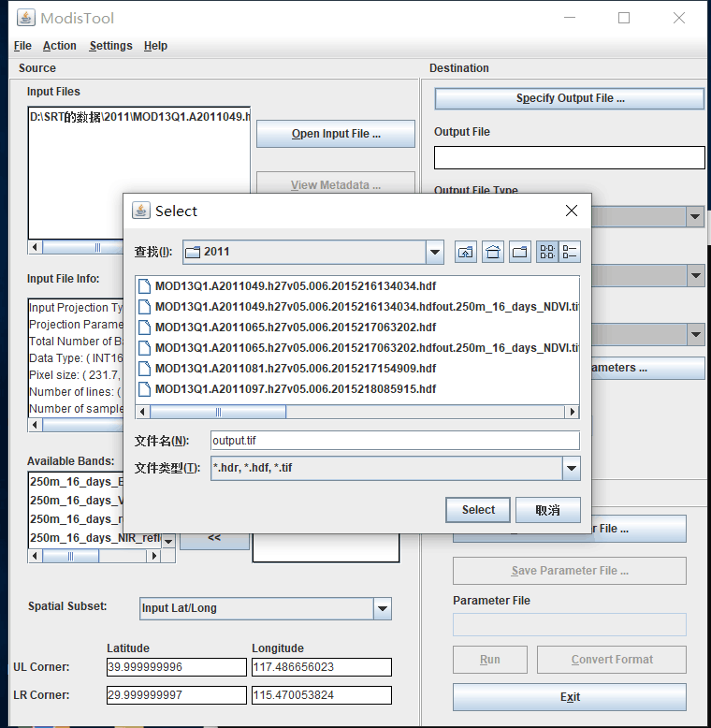The width and height of the screenshot is (711, 728).
Task: Confirm with the Select button
Action: click(478, 510)
